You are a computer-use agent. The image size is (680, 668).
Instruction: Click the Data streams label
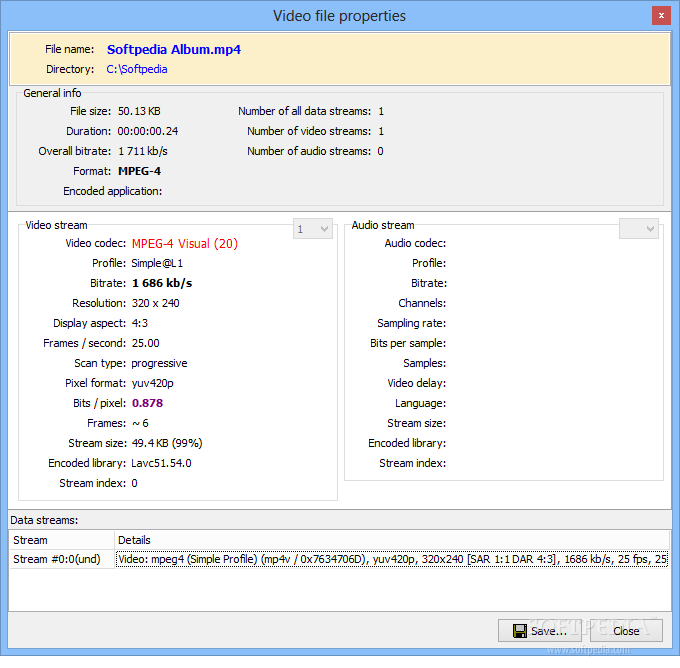[44, 520]
